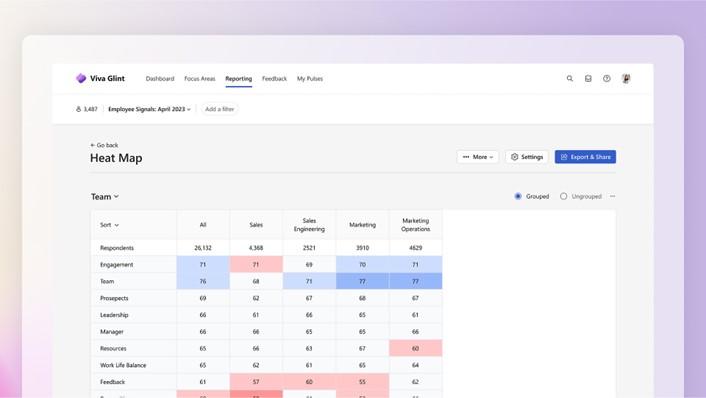
Task: Expand the Team grouping dropdown
Action: [105, 197]
